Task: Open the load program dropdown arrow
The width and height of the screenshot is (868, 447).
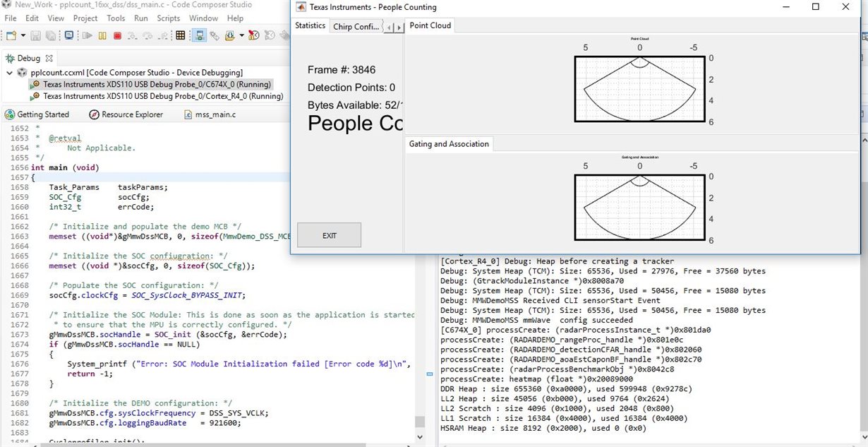Action: [241, 35]
